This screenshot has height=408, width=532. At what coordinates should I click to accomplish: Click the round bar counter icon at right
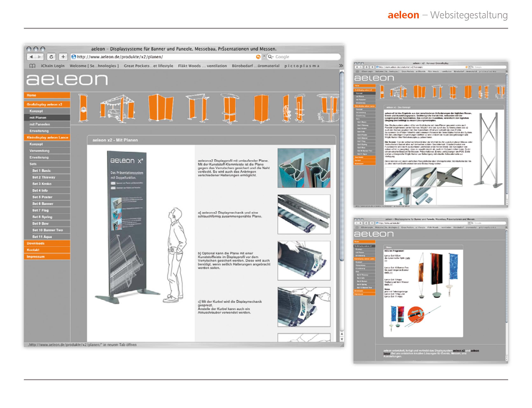[328, 108]
